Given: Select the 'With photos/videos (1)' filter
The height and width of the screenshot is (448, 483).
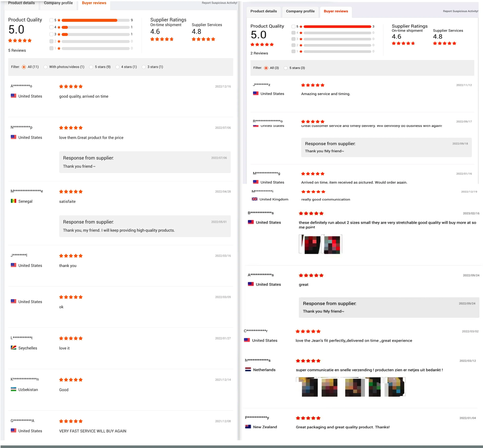Looking at the screenshot, I should [46, 67].
